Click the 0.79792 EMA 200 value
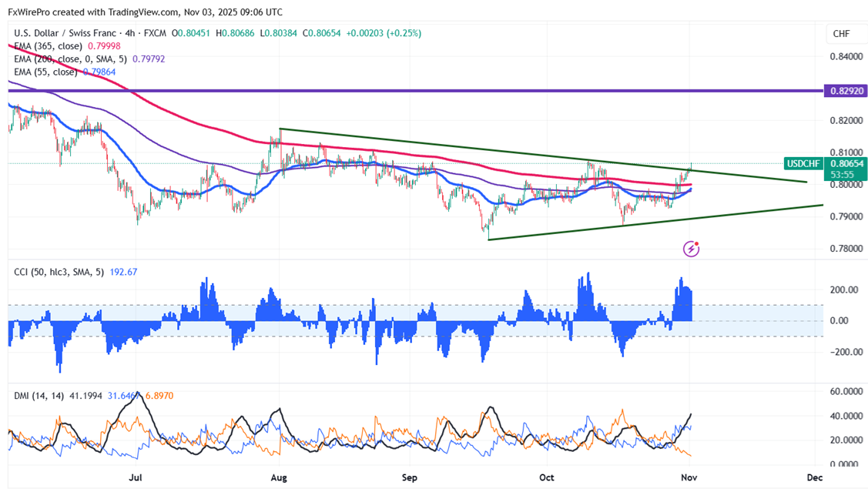This screenshot has height=492, width=868. [149, 59]
